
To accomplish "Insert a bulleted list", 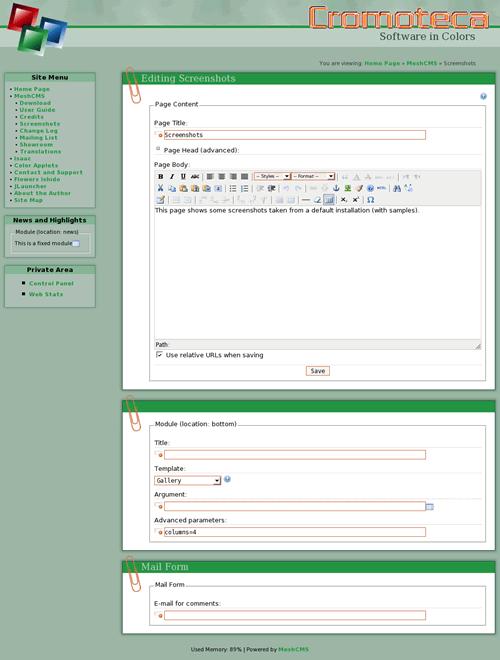I will point(233,188).
